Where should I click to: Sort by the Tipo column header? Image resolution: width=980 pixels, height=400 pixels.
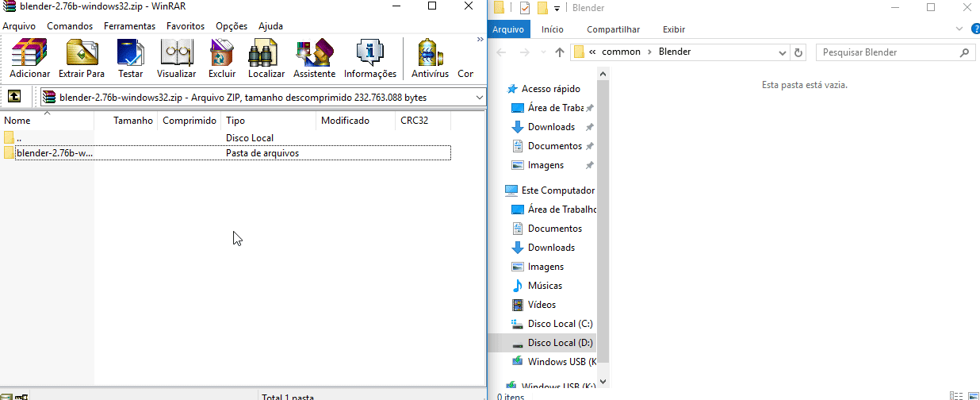click(269, 121)
